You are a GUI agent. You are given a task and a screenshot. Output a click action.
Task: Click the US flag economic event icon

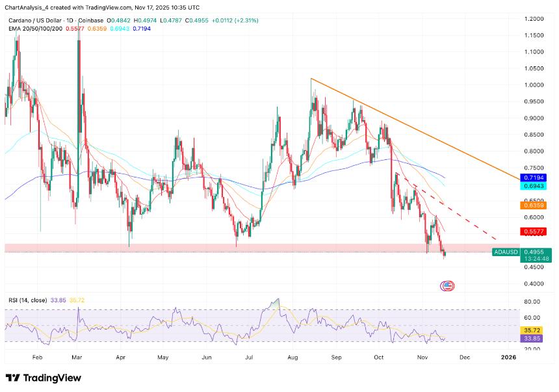click(448, 285)
